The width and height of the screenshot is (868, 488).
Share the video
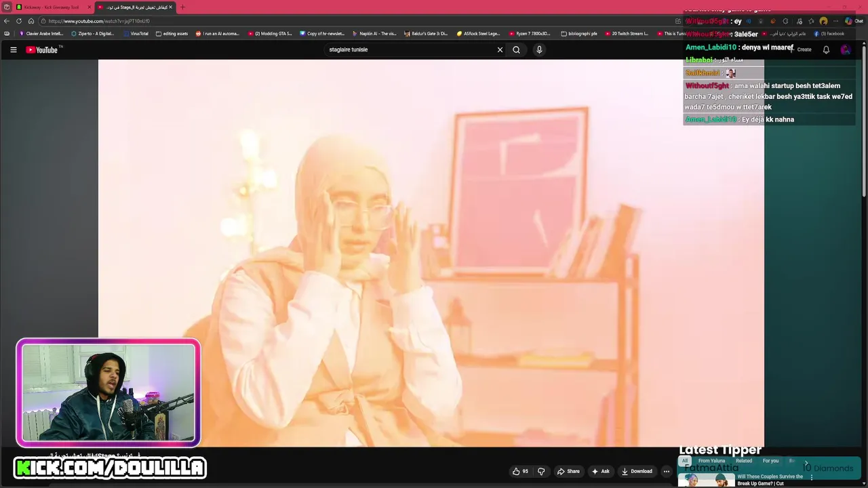tap(568, 471)
